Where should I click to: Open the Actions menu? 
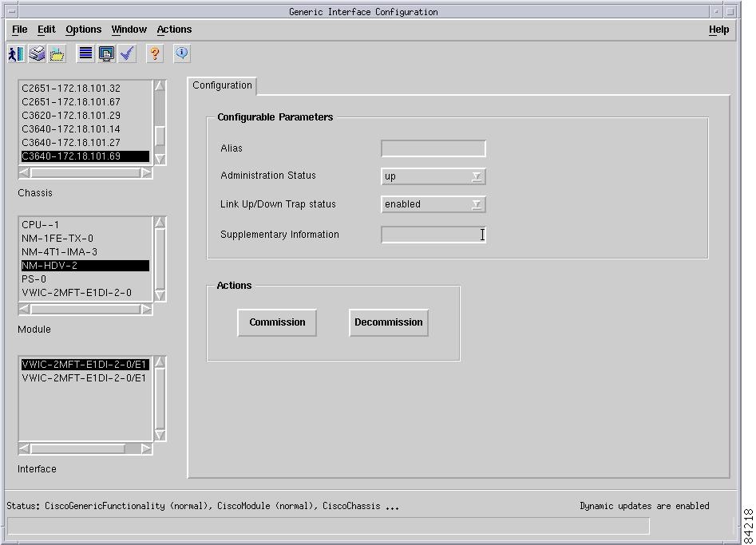pyautogui.click(x=174, y=30)
